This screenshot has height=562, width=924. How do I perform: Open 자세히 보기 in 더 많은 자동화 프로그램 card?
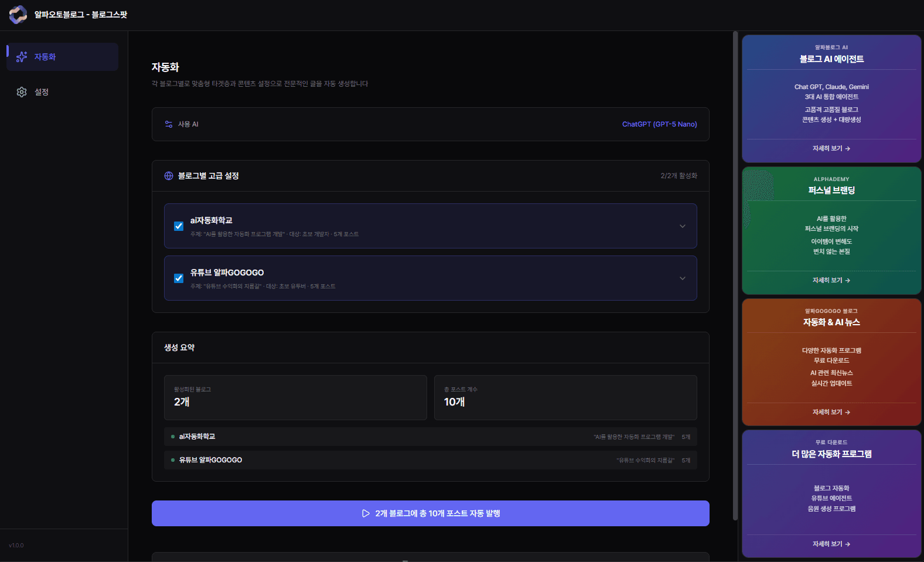pyautogui.click(x=831, y=544)
